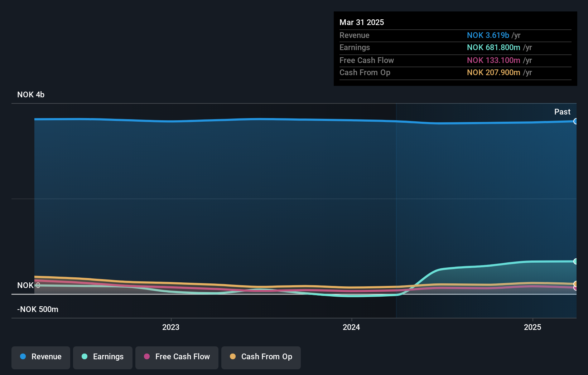Click the 2023 x-axis label
Image resolution: width=588 pixels, height=375 pixels.
(x=171, y=327)
